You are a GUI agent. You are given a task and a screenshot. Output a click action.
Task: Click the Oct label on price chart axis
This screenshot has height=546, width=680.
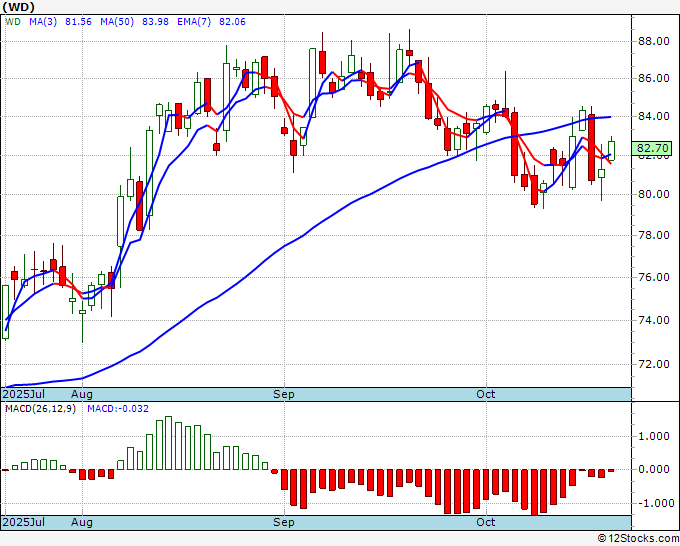[486, 394]
